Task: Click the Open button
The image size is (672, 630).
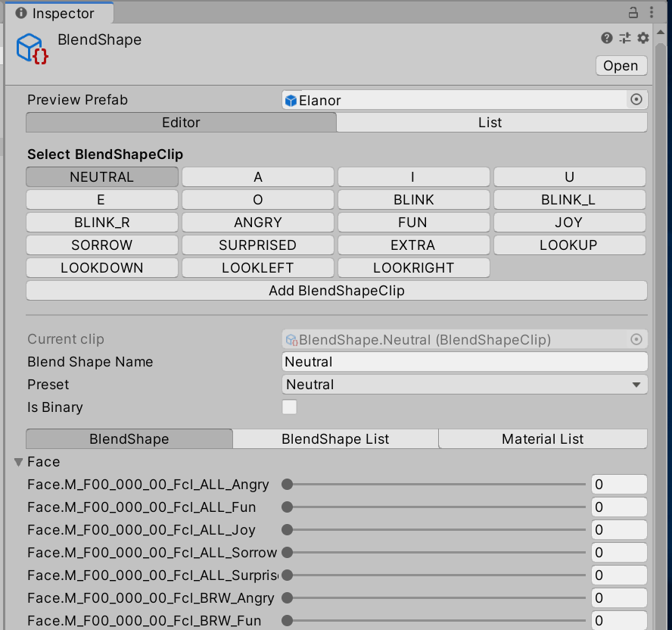Action: (621, 66)
